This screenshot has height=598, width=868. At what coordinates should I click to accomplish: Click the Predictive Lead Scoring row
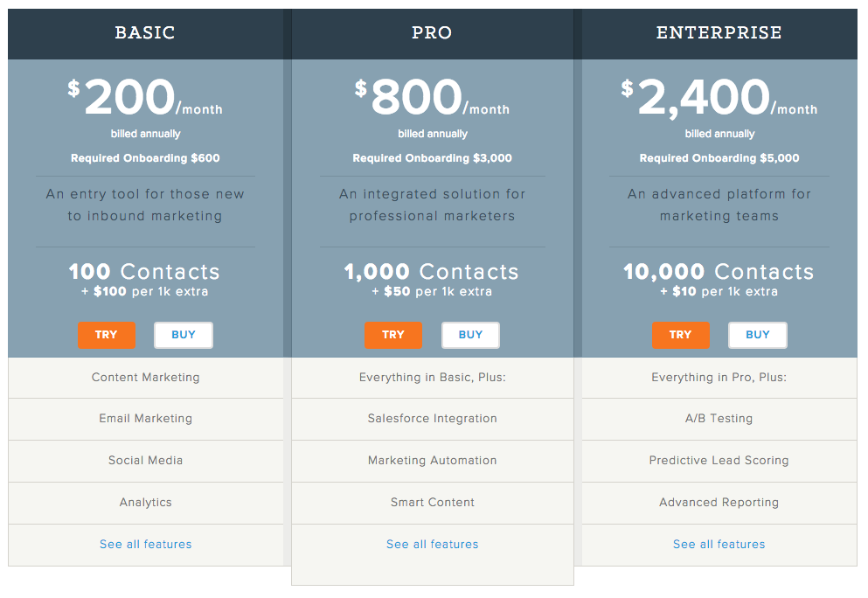(719, 461)
